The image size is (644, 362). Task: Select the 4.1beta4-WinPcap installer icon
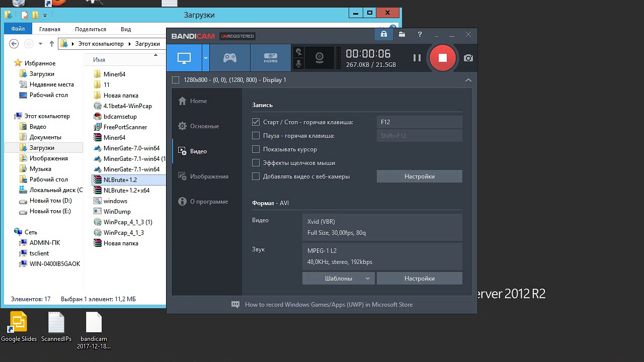98,106
